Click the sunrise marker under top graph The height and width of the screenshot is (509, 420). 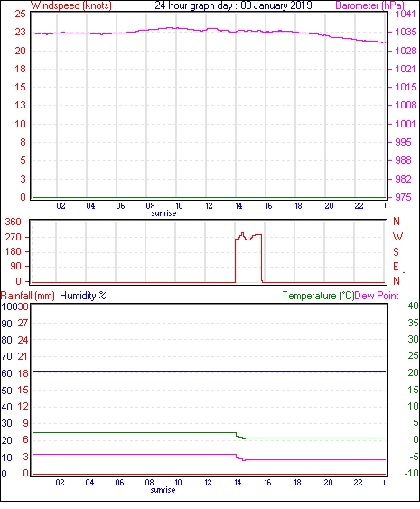163,213
